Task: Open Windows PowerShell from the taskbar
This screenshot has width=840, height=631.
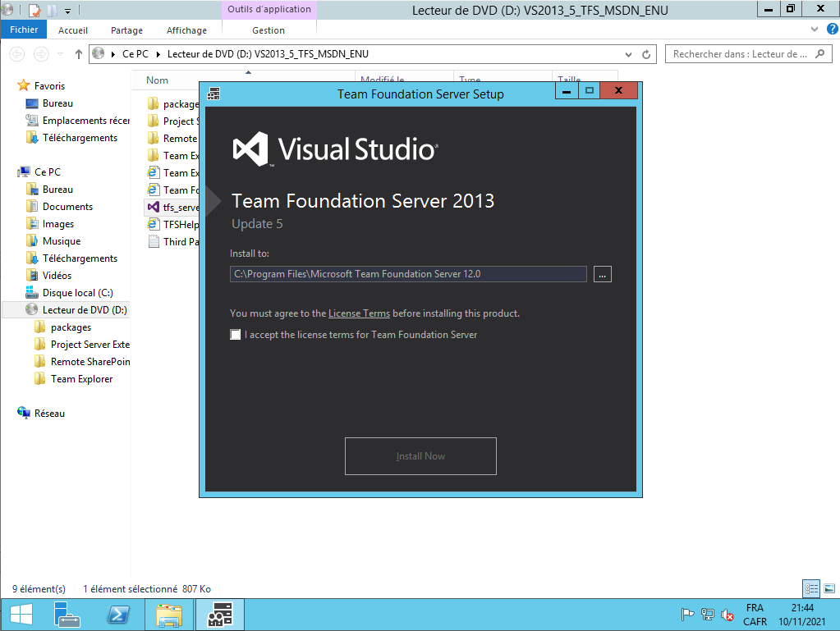Action: (x=118, y=614)
